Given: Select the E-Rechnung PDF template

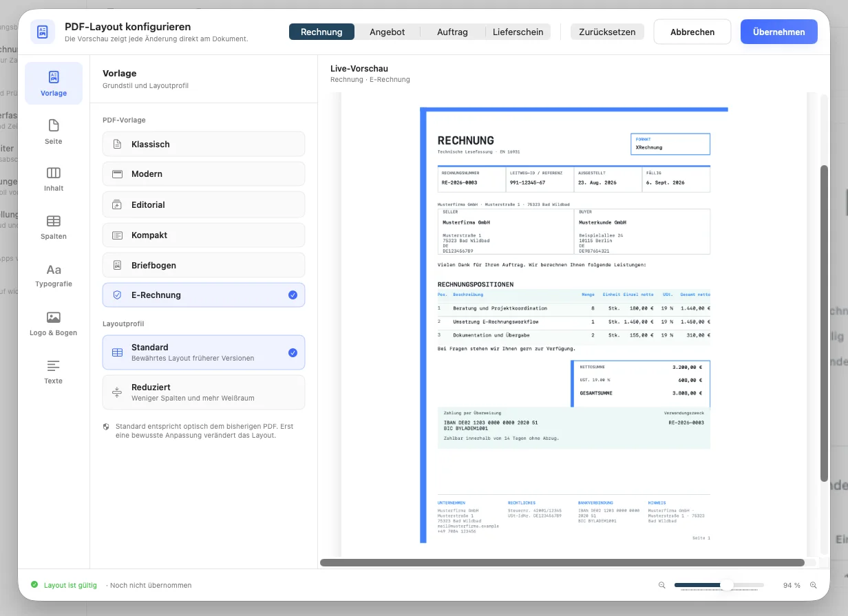Looking at the screenshot, I should [204, 295].
